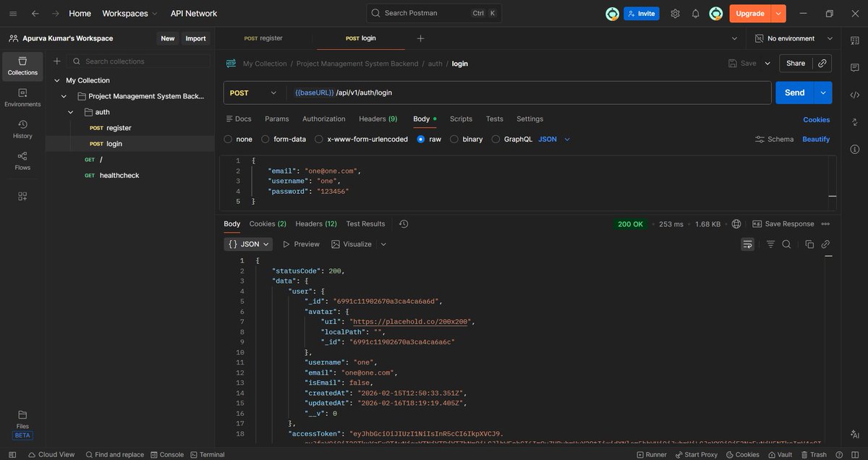Go forward with the right arrow

(x=56, y=13)
